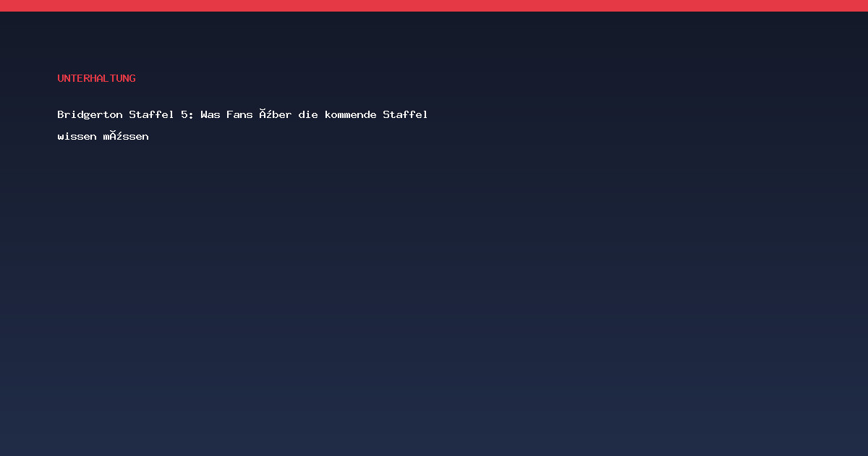Click the red accent bar at the top
Image resolution: width=868 pixels, height=456 pixels.
coord(434,6)
